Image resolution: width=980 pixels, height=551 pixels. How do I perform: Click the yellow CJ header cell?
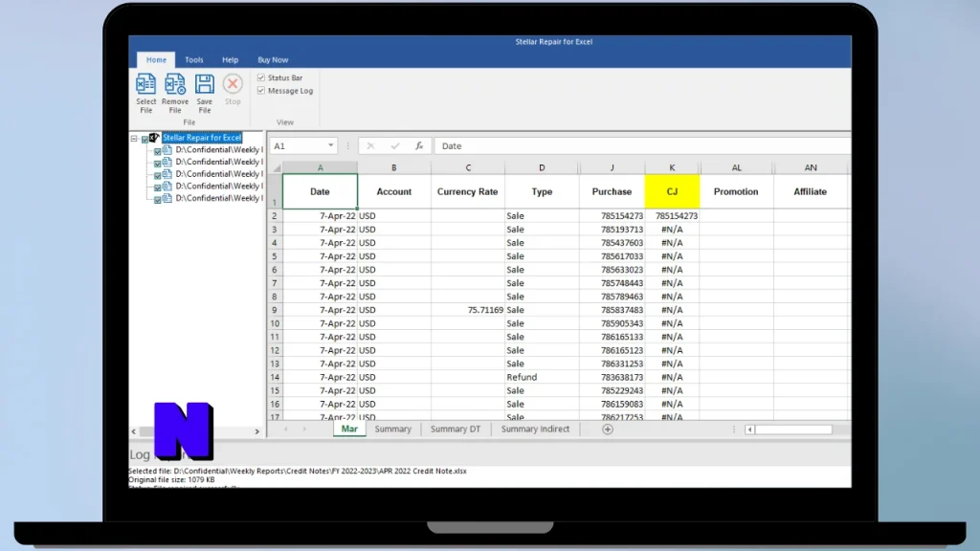[x=672, y=191]
